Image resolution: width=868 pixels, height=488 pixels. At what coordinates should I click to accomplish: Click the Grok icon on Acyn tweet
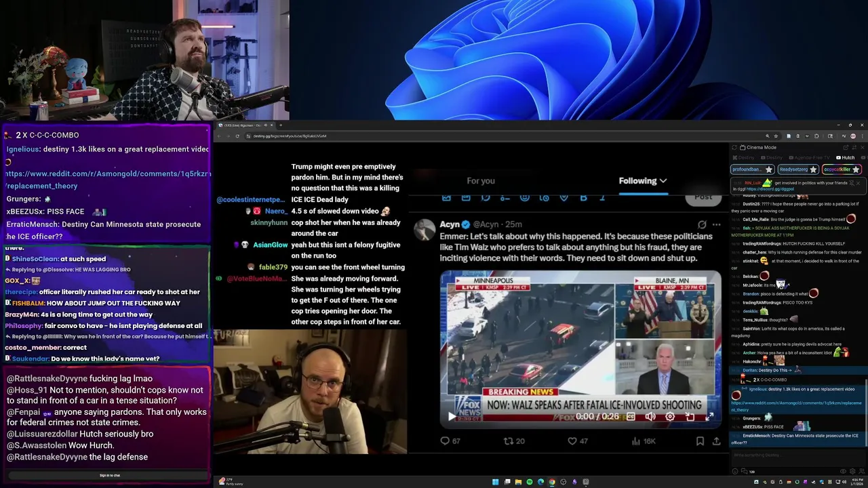(x=702, y=224)
